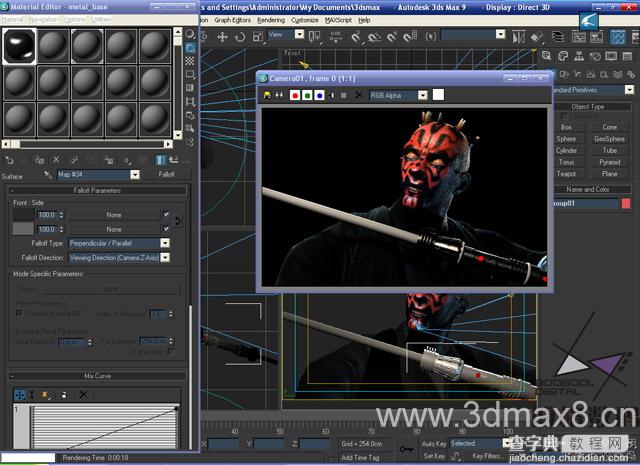Viewport: 640px width, 465px height.
Task: Toggle the 3D Snaps magnet icon
Action: coord(356,38)
